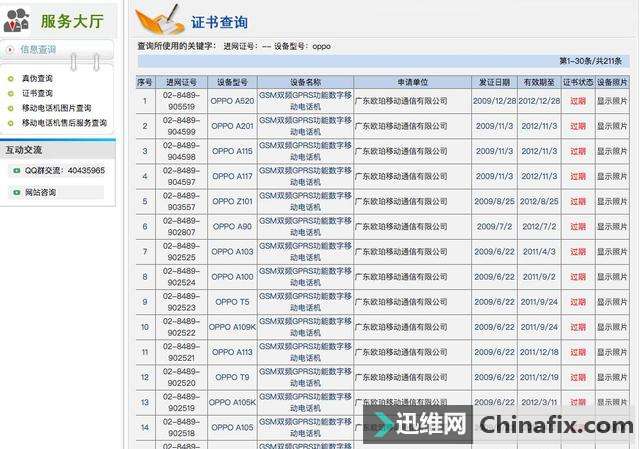Show photo for OPPO Z101 row
640x449 pixels.
612,201
